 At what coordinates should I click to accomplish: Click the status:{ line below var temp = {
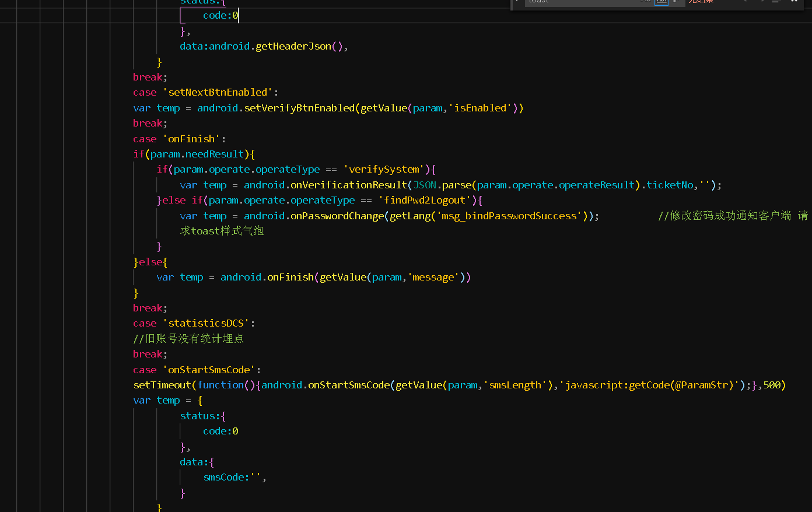203,416
